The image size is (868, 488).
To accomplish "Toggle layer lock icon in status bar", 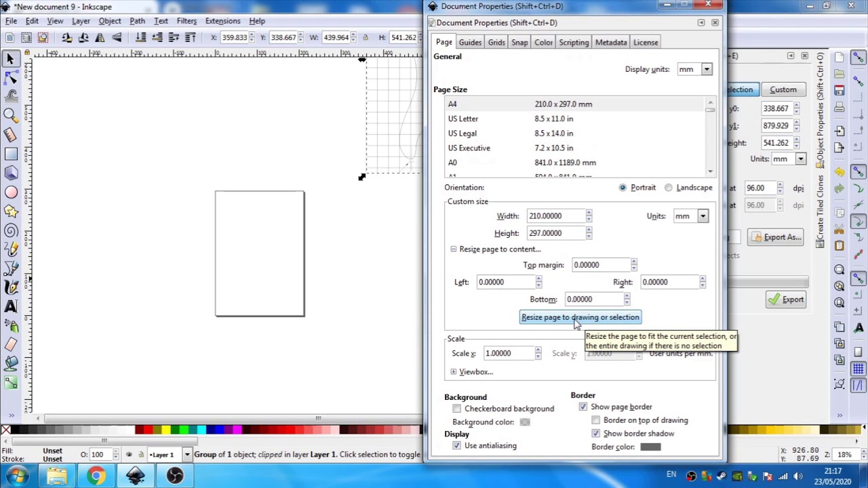I will click(x=141, y=455).
